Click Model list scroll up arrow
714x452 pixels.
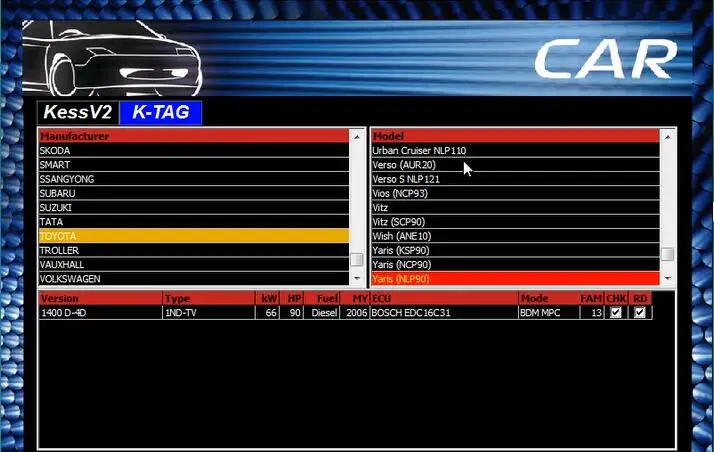668,137
